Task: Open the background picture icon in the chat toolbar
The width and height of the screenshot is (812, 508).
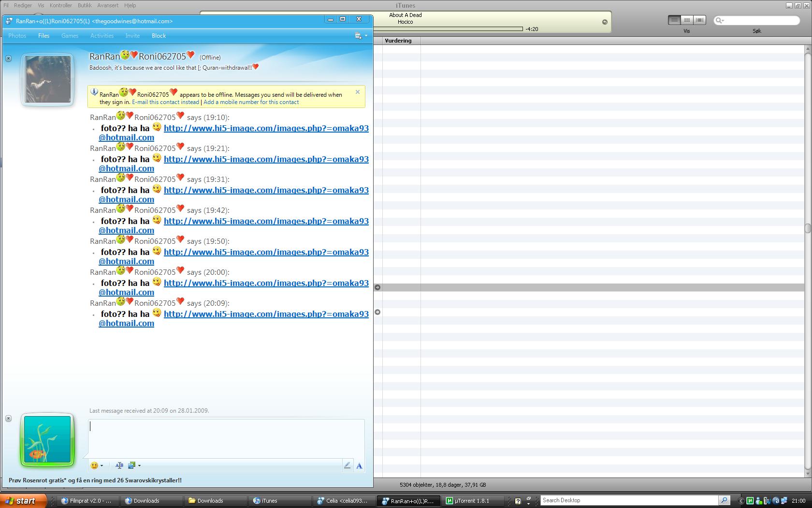Action: (x=131, y=465)
